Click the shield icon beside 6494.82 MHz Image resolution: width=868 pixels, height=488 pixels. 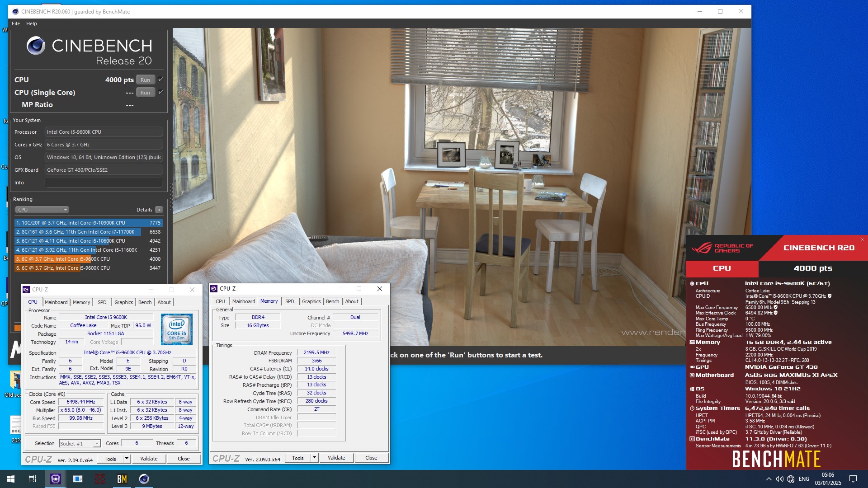pos(775,313)
